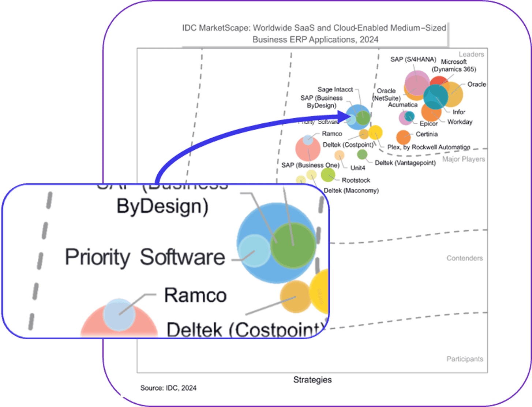This screenshot has height=407, width=532.
Task: Click the 'Source: IDC, 2024' note
Action: point(168,388)
